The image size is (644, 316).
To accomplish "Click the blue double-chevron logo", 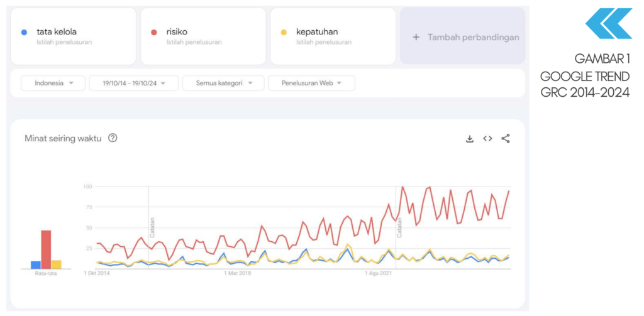I will tap(608, 24).
